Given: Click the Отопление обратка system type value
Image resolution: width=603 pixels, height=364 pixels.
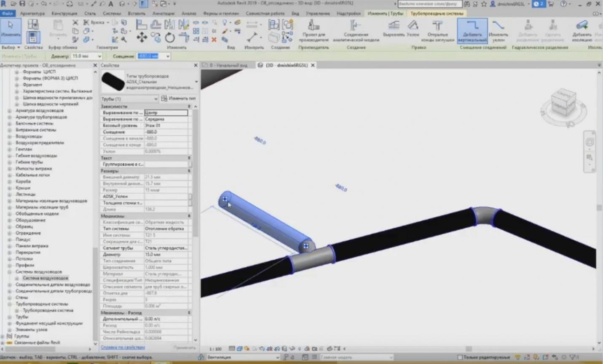Looking at the screenshot, I should (x=166, y=229).
